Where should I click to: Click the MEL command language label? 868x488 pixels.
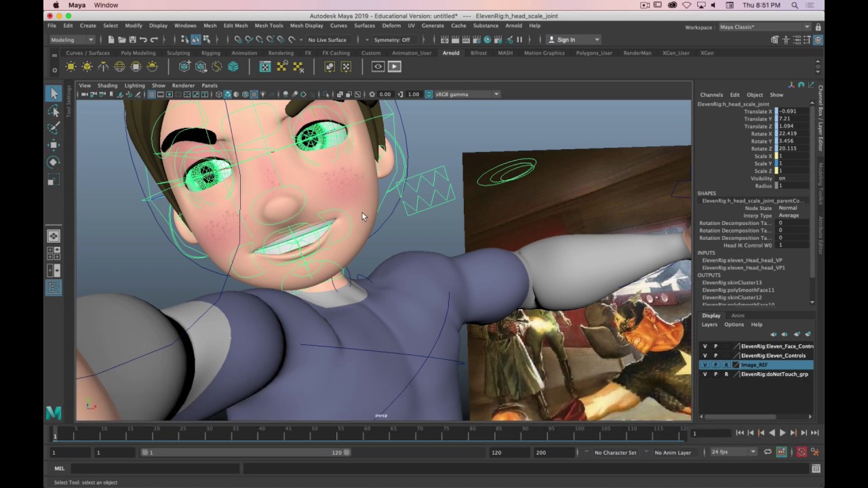pyautogui.click(x=59, y=468)
